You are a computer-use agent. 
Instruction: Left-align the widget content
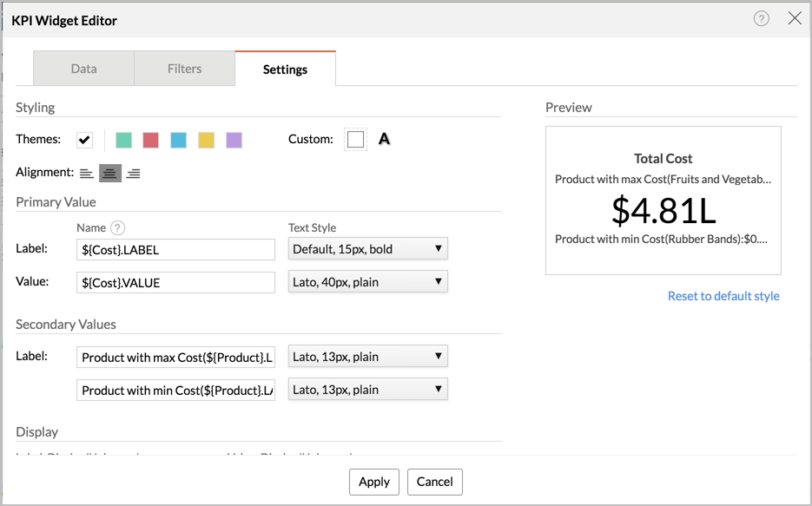tap(86, 173)
